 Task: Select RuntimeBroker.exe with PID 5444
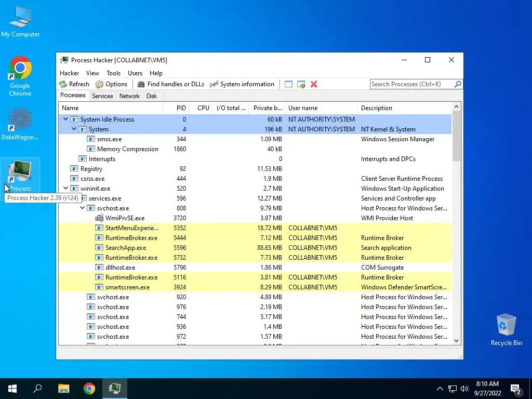click(x=255, y=238)
